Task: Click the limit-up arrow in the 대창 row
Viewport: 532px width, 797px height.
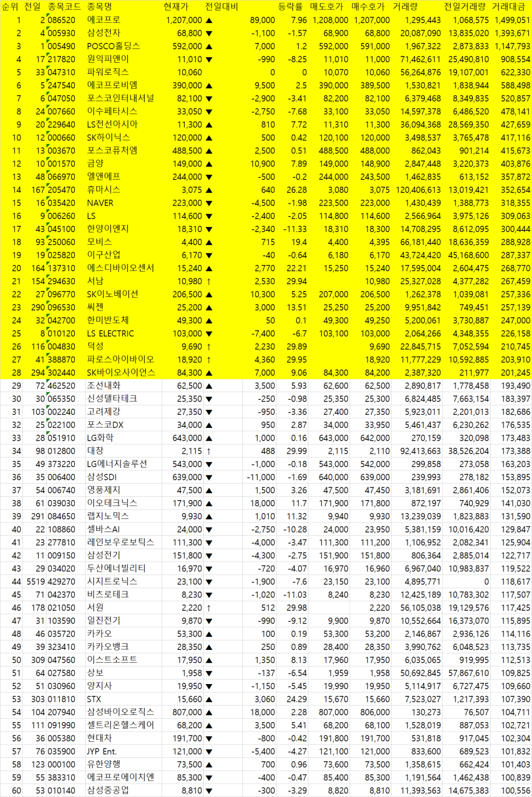Action: pos(209,451)
